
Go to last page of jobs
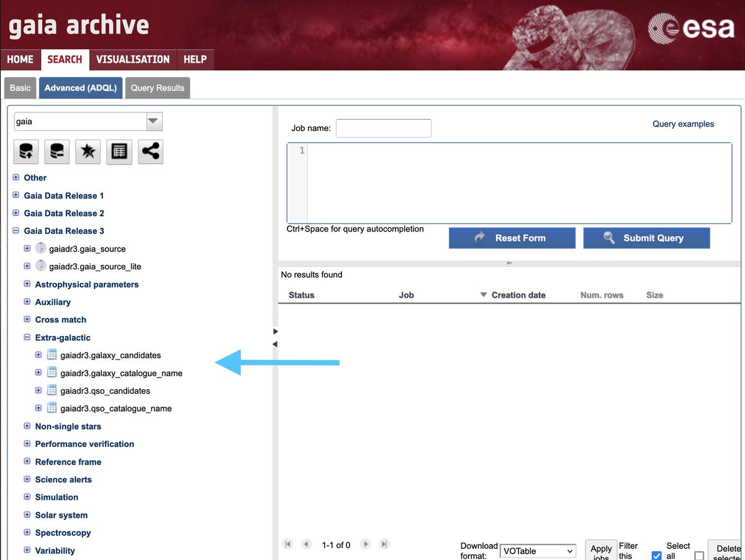click(x=385, y=544)
